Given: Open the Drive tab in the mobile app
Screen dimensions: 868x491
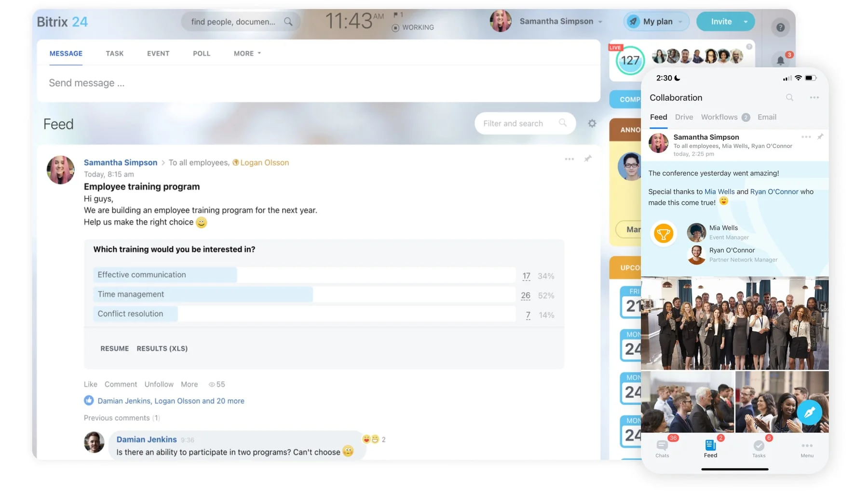Looking at the screenshot, I should pos(684,117).
